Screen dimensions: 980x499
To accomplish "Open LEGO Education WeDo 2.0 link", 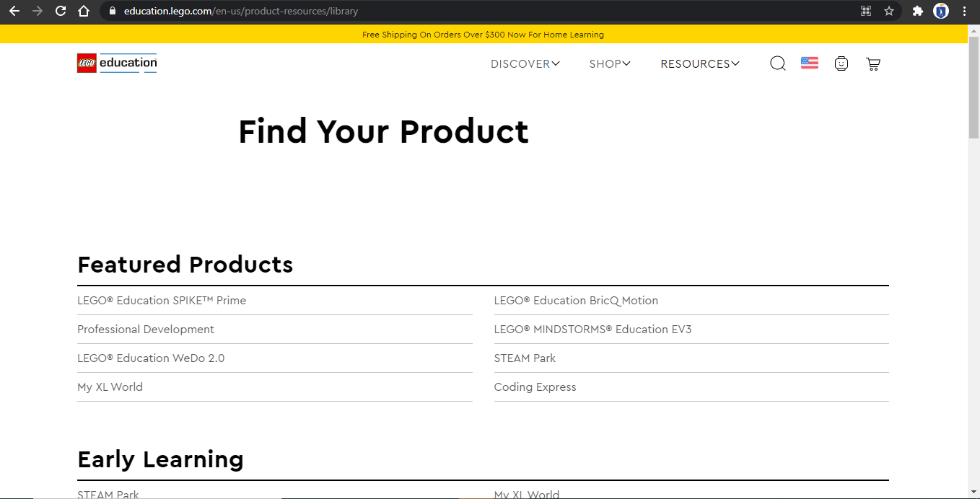I will coord(151,358).
